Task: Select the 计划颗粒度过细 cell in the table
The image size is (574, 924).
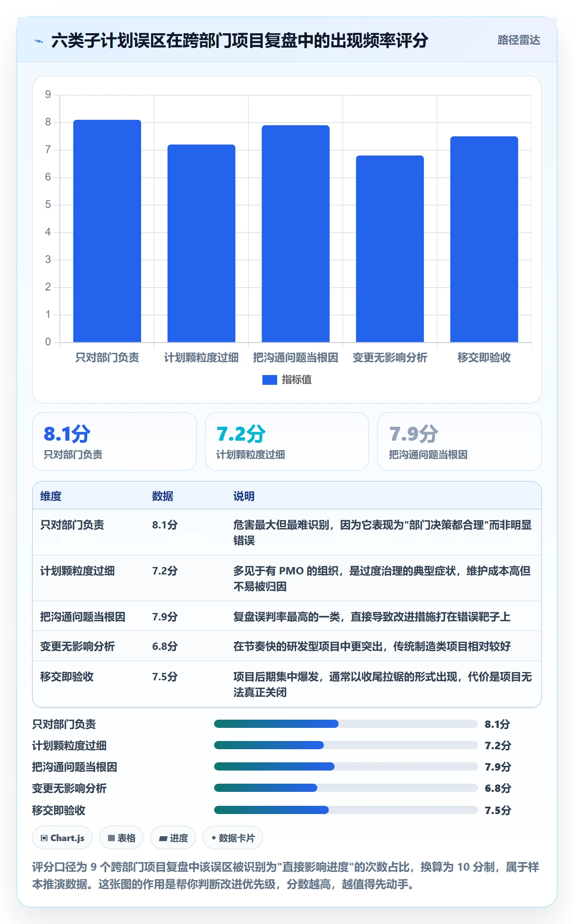Action: pos(77,571)
